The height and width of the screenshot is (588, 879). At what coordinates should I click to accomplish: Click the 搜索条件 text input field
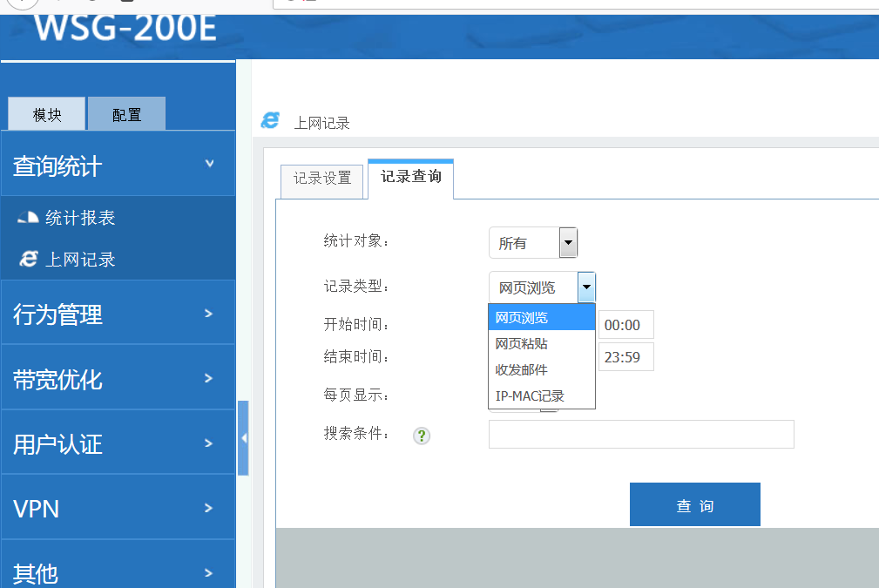tap(640, 434)
